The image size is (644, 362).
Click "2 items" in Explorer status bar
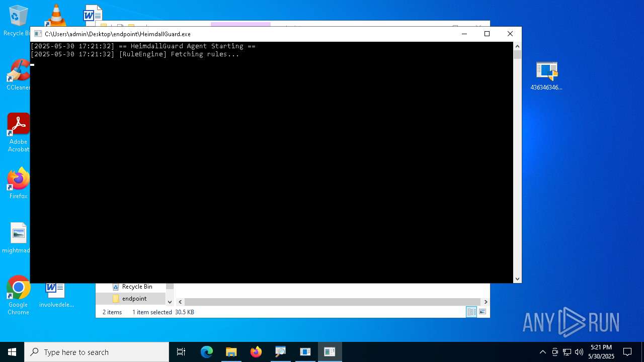(112, 312)
